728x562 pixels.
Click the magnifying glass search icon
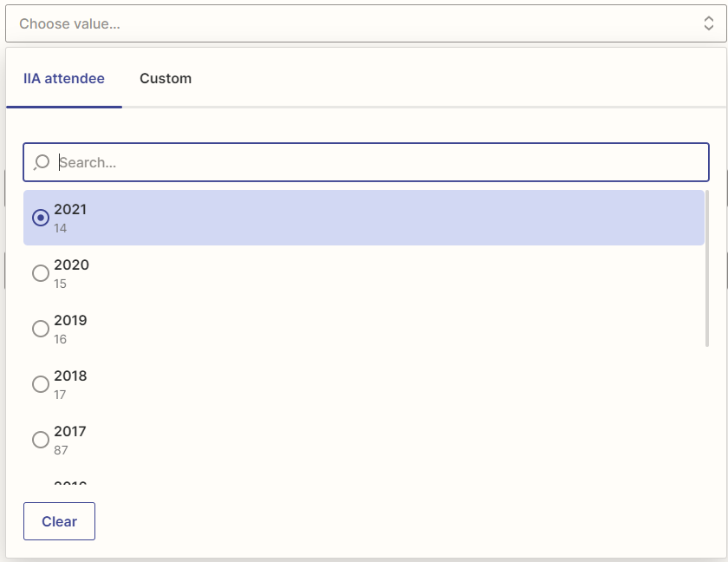click(x=42, y=162)
